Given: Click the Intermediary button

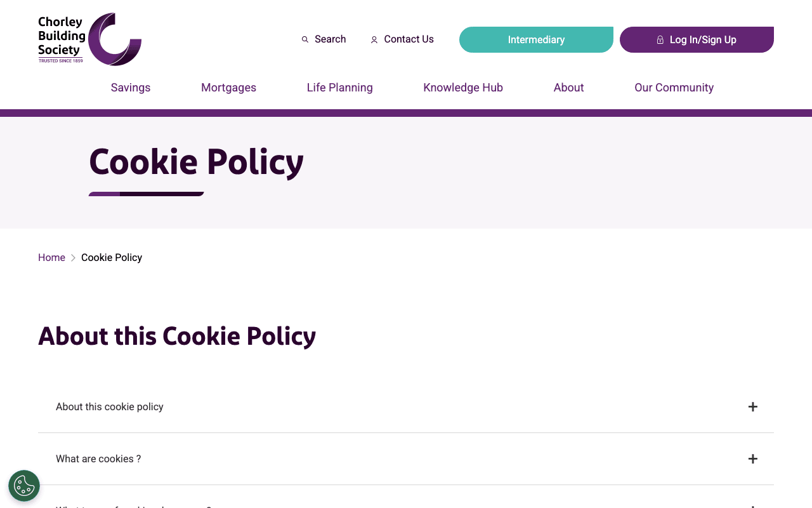Looking at the screenshot, I should (536, 39).
